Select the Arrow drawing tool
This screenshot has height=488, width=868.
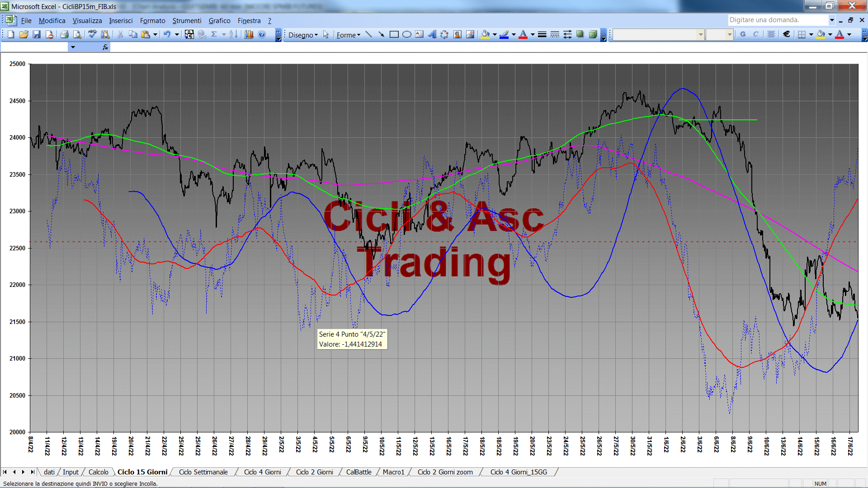[x=381, y=34]
